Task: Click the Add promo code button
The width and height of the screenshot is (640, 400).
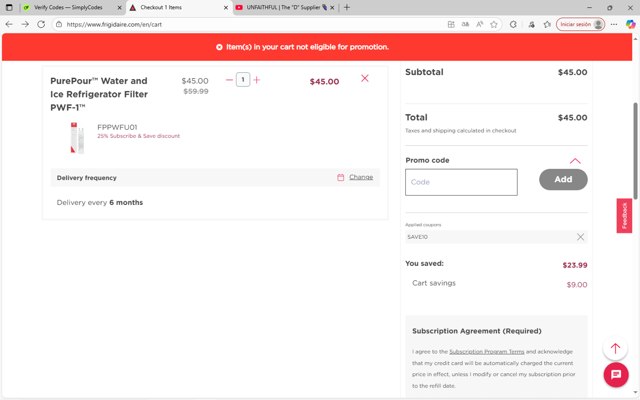Action: [x=563, y=180]
